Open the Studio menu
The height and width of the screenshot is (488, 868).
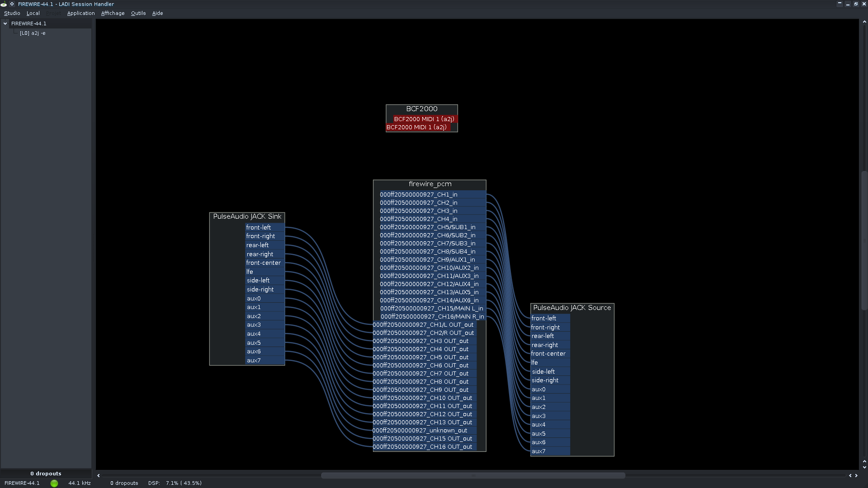(x=12, y=13)
